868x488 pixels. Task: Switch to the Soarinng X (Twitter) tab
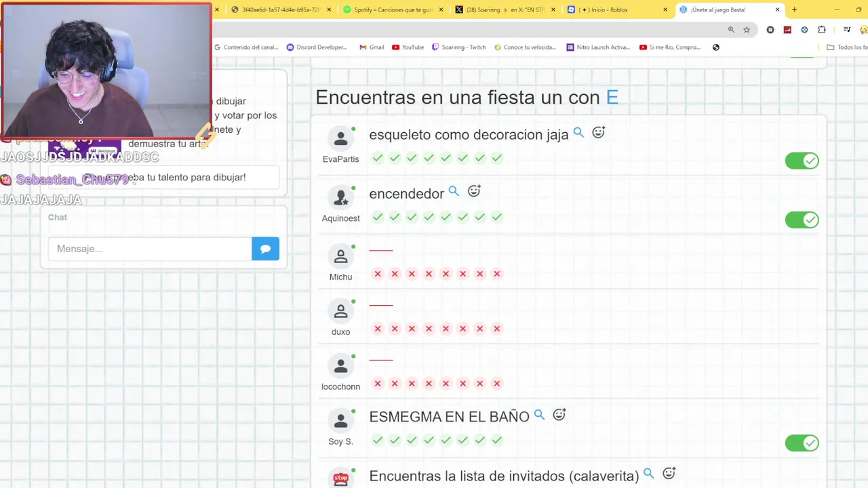point(505,9)
